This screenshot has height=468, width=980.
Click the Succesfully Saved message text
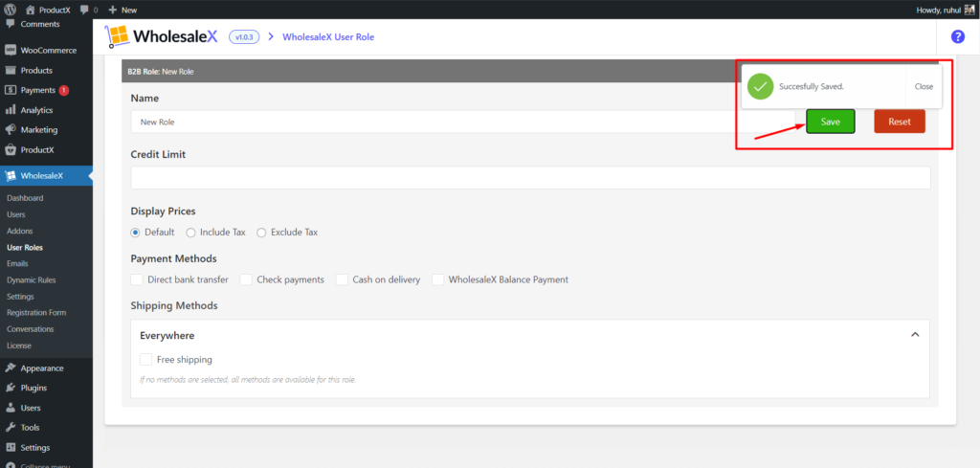pos(812,87)
